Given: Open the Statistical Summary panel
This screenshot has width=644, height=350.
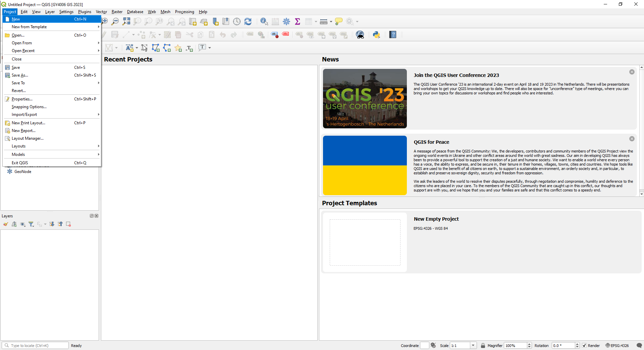Looking at the screenshot, I should tap(298, 21).
